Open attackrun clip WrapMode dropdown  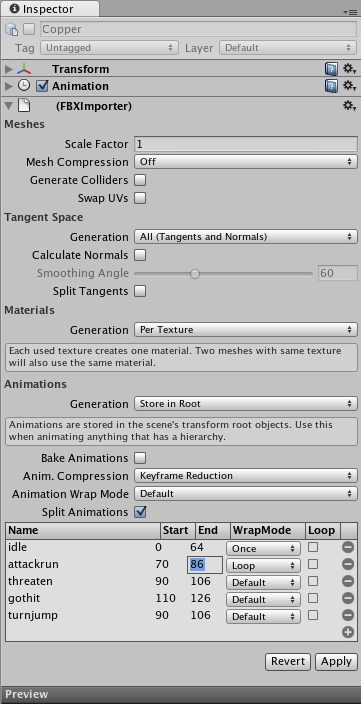pyautogui.click(x=263, y=565)
